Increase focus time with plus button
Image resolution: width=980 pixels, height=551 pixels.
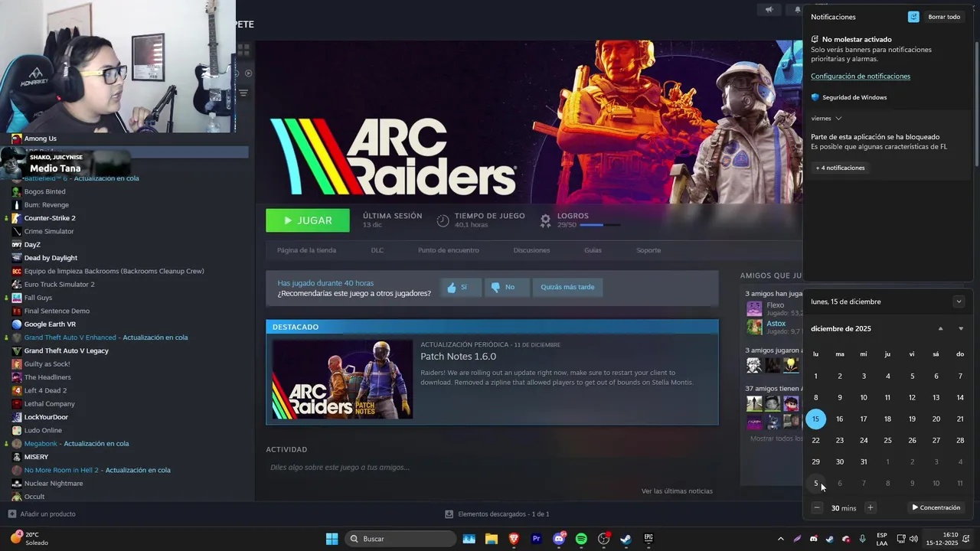870,507
